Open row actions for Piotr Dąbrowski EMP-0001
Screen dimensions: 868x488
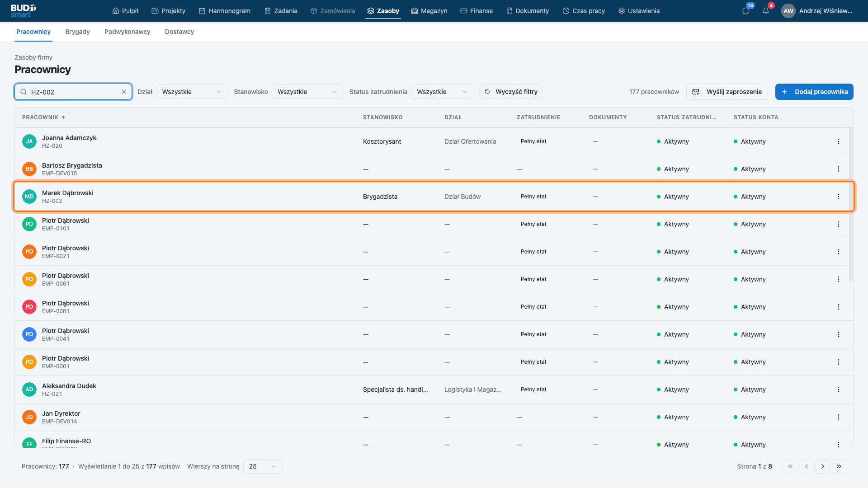[839, 362]
